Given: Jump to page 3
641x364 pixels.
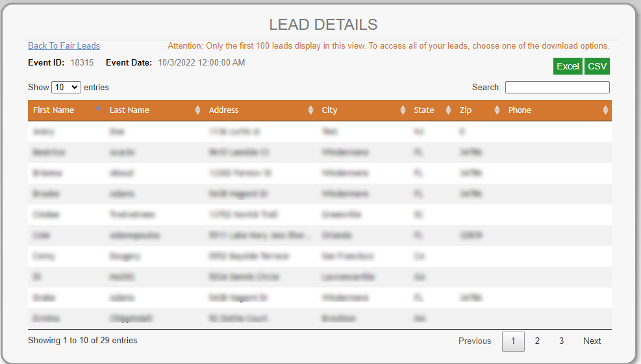Looking at the screenshot, I should (561, 341).
